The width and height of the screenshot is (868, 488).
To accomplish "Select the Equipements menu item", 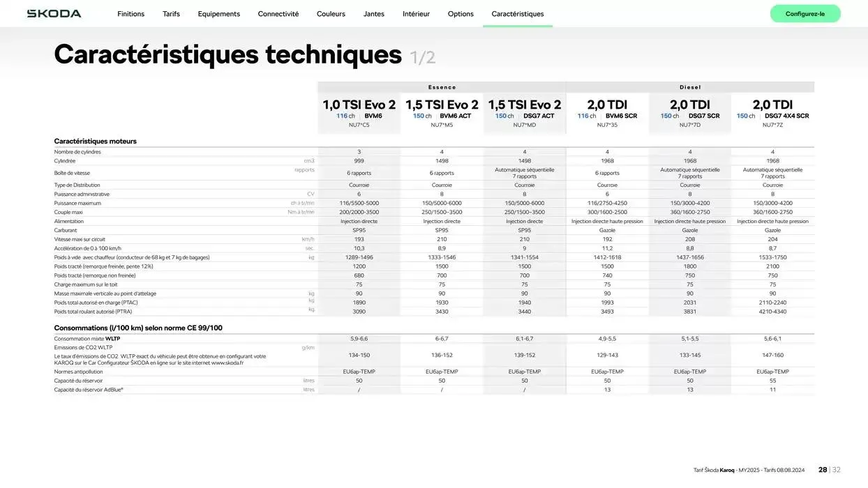I will pyautogui.click(x=218, y=13).
